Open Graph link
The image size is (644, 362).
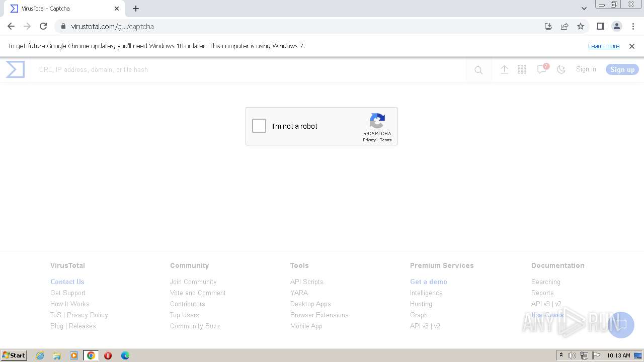point(419,315)
